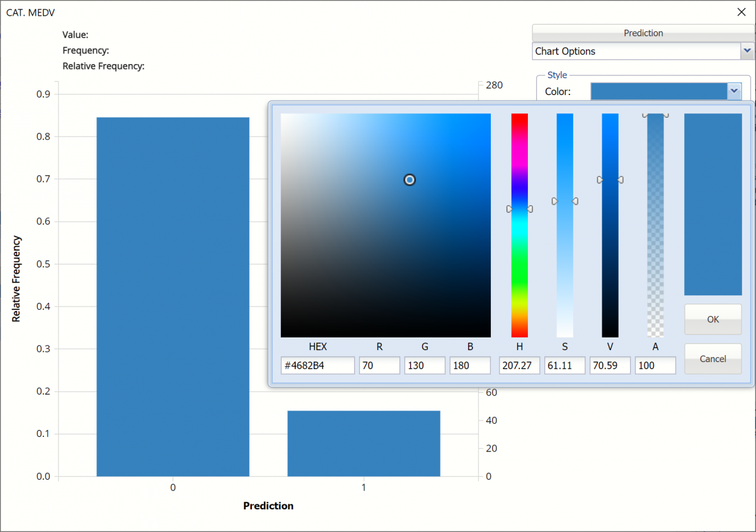Click the V brightness value field
756x532 pixels.
610,366
